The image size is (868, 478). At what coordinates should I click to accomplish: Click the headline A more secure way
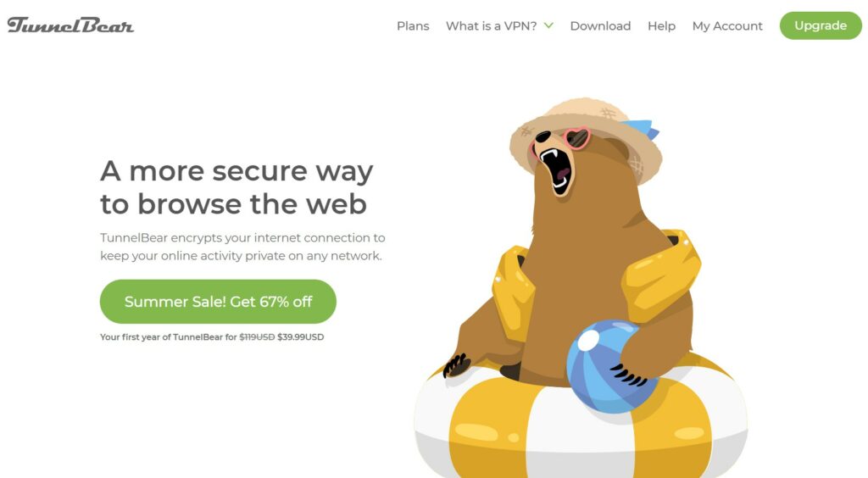click(236, 171)
